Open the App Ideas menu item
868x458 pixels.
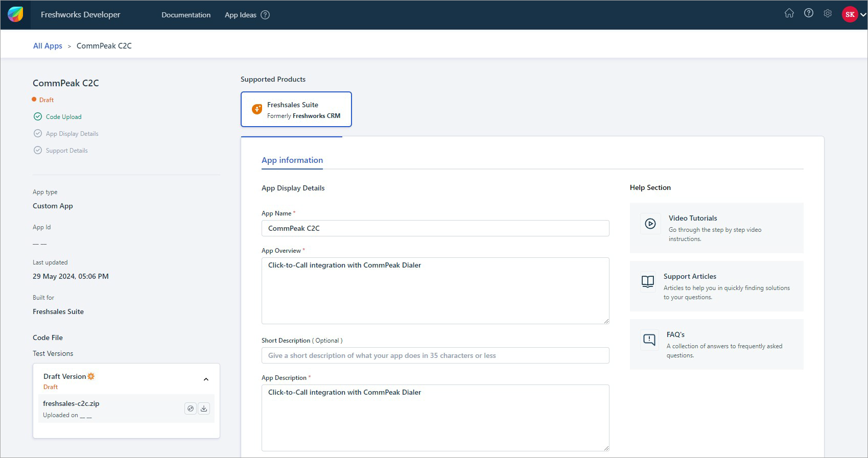241,15
